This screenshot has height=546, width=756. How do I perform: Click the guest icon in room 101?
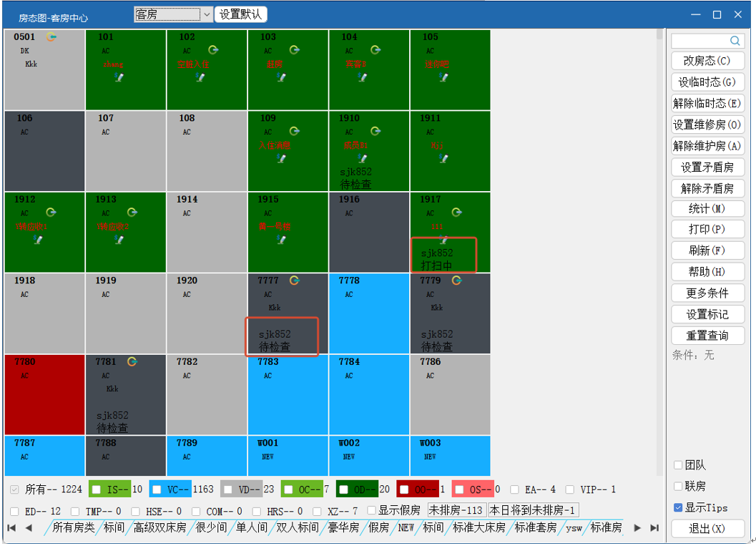coord(119,77)
